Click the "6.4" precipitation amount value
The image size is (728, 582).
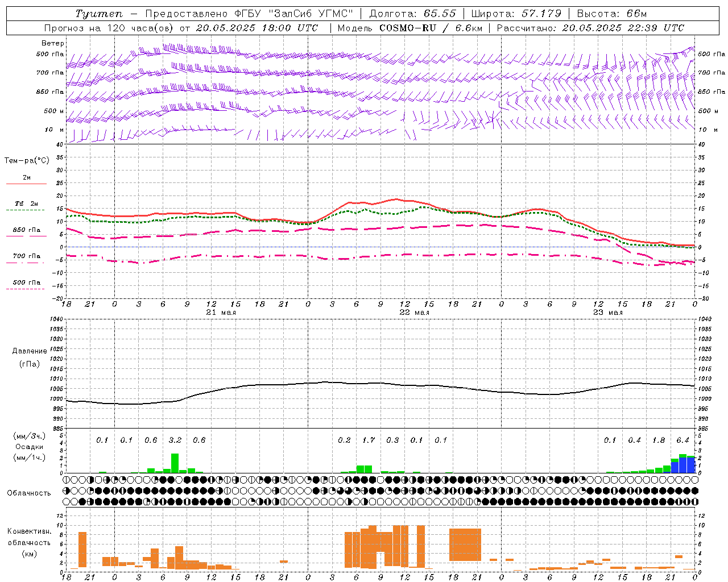point(682,440)
